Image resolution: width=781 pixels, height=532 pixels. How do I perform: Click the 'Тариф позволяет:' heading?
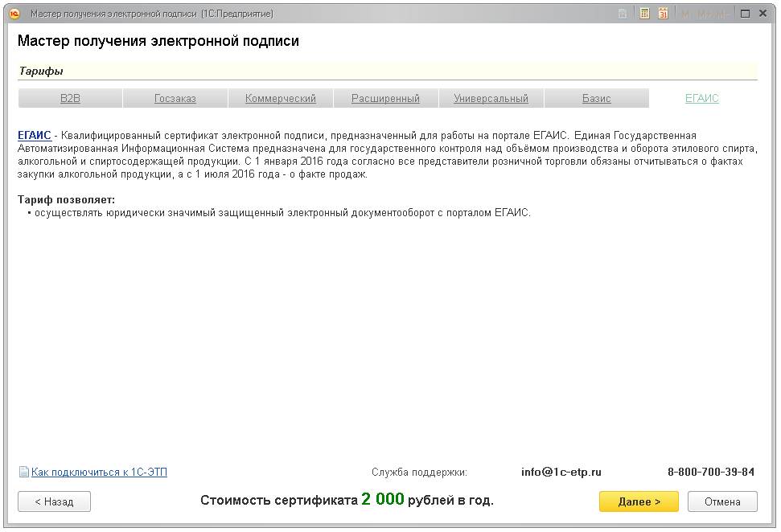coord(66,199)
